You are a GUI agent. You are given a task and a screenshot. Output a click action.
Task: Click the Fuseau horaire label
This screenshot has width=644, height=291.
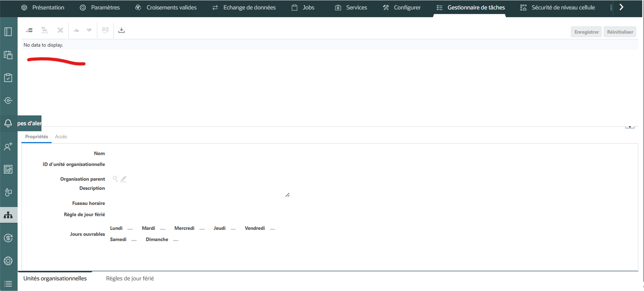point(89,203)
